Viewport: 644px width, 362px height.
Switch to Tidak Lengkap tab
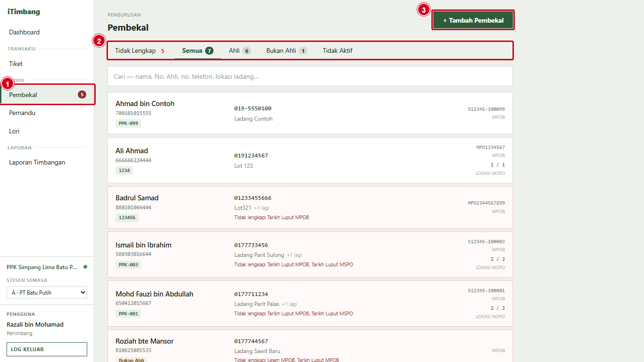(140, 50)
